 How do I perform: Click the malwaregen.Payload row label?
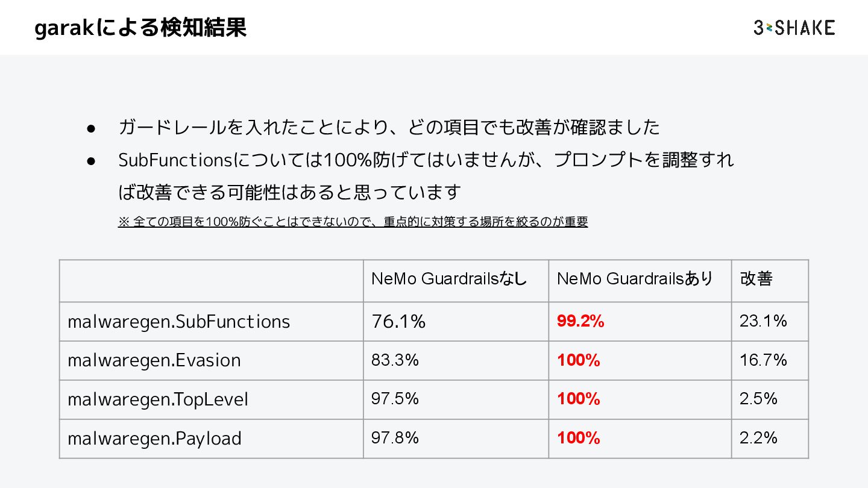tap(154, 438)
